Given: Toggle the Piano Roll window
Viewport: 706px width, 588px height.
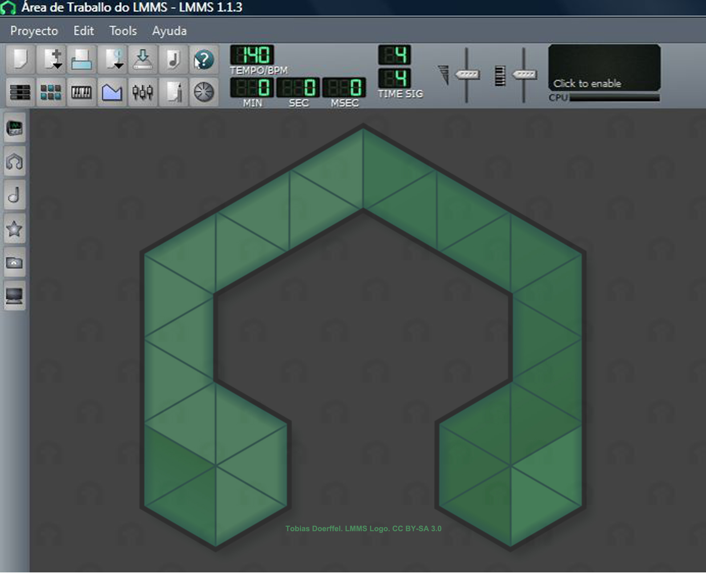Looking at the screenshot, I should point(81,92).
